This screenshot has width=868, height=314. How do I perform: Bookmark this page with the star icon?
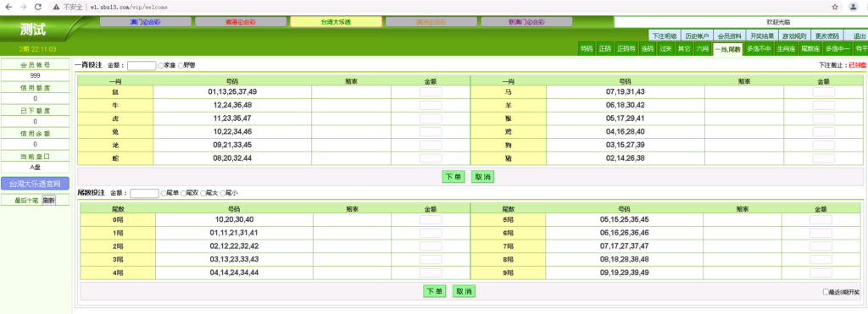tap(835, 7)
